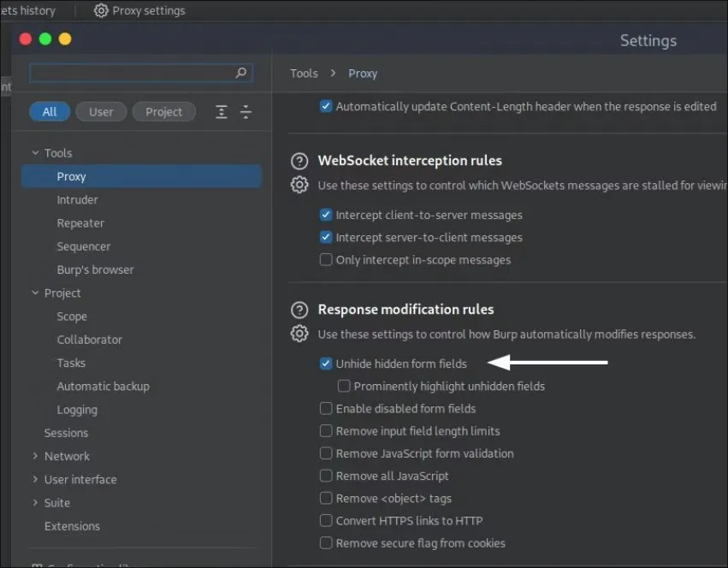Open help for WebSocket interception rules

coord(299,161)
